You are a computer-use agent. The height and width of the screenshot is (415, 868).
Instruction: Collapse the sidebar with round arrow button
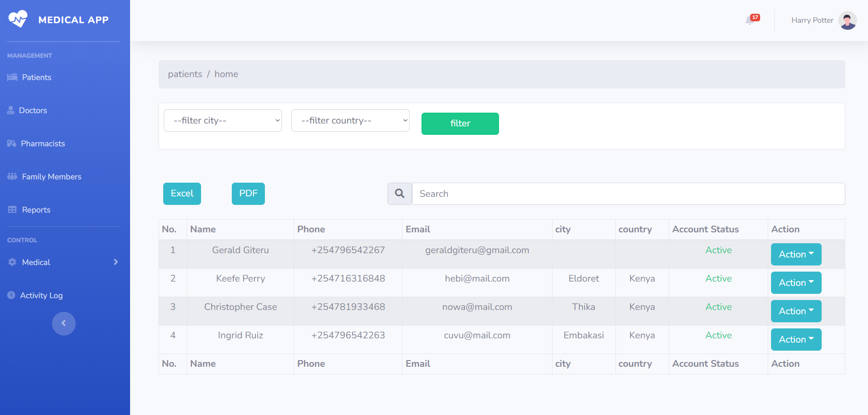[64, 324]
